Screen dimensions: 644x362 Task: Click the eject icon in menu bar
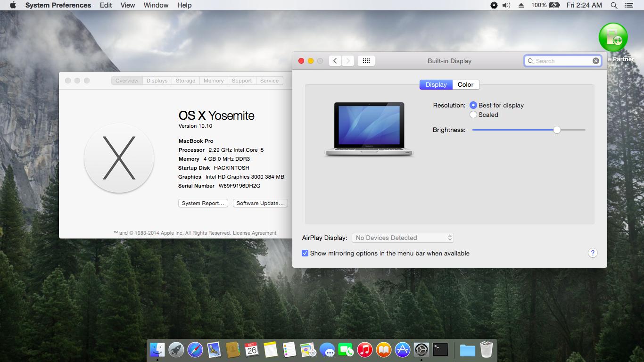[521, 5]
